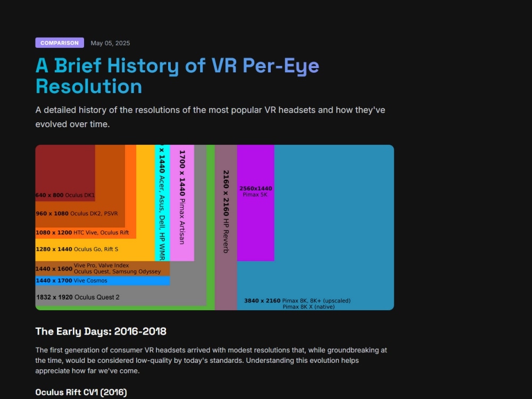This screenshot has width=532, height=399.
Task: Click the 2560x1440 Pimax 5K label
Action: pyautogui.click(x=255, y=192)
